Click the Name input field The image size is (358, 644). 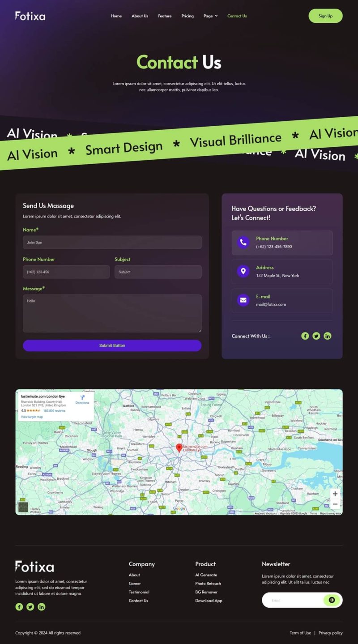(111, 242)
